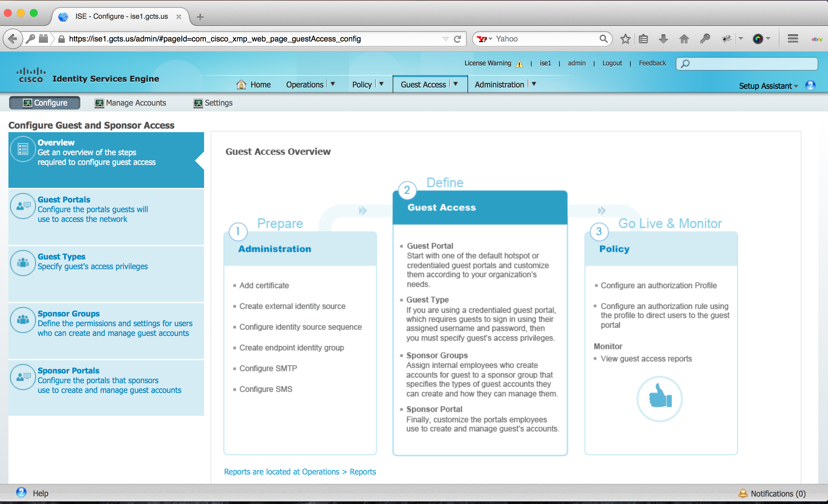828x504 pixels.
Task: Switch to the Settings tab
Action: coord(213,103)
